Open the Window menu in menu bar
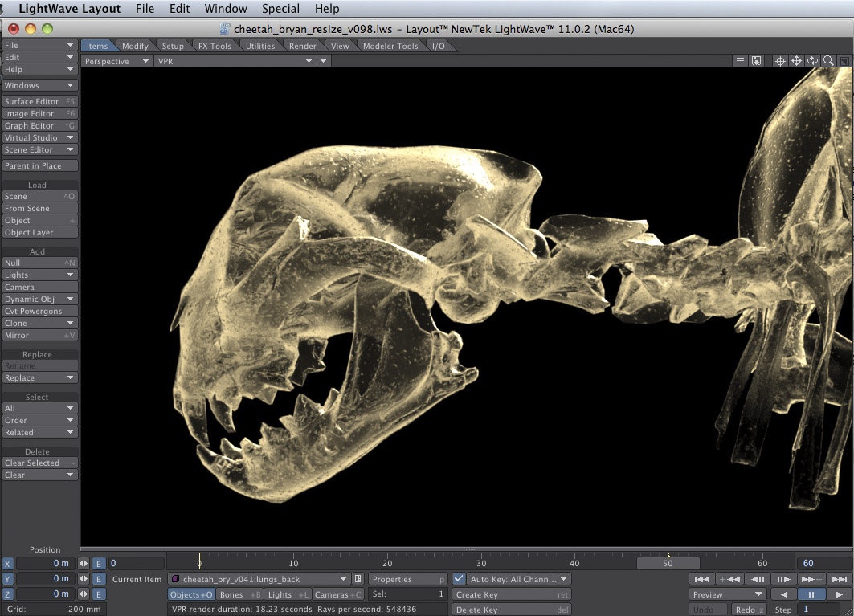Viewport: 854px width, 616px height. click(226, 9)
